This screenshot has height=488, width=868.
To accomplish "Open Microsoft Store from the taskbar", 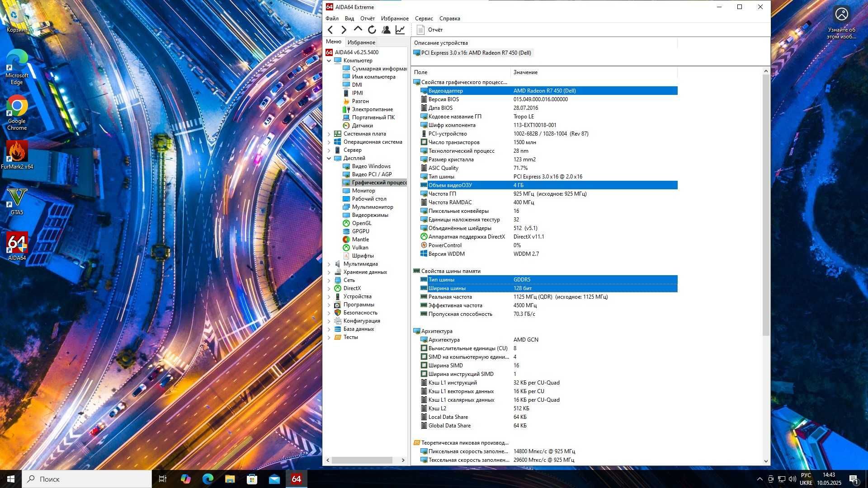I will [252, 479].
